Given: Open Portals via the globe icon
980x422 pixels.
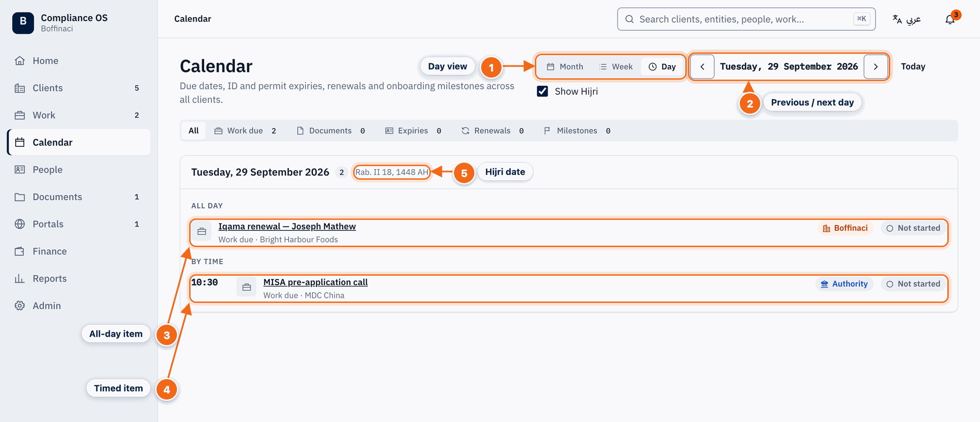Looking at the screenshot, I should (20, 224).
